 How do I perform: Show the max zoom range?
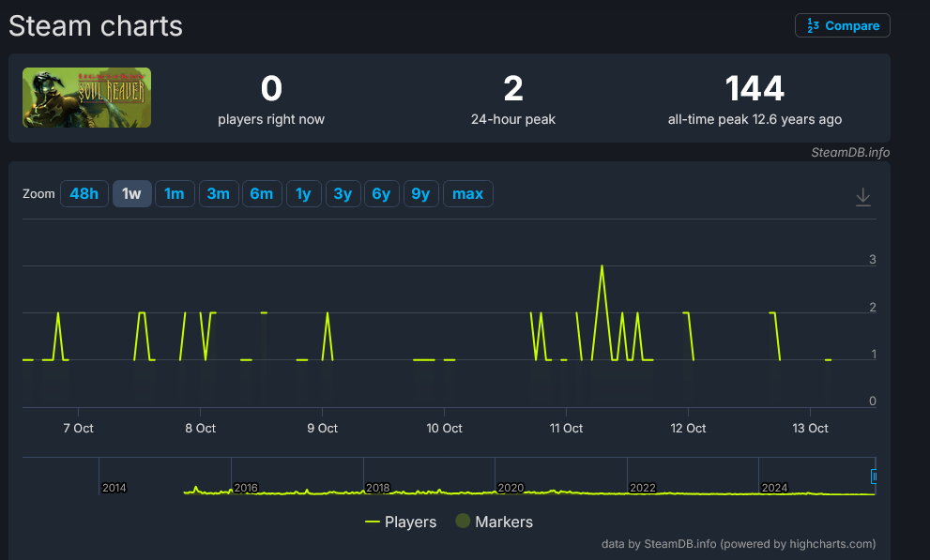tap(468, 194)
